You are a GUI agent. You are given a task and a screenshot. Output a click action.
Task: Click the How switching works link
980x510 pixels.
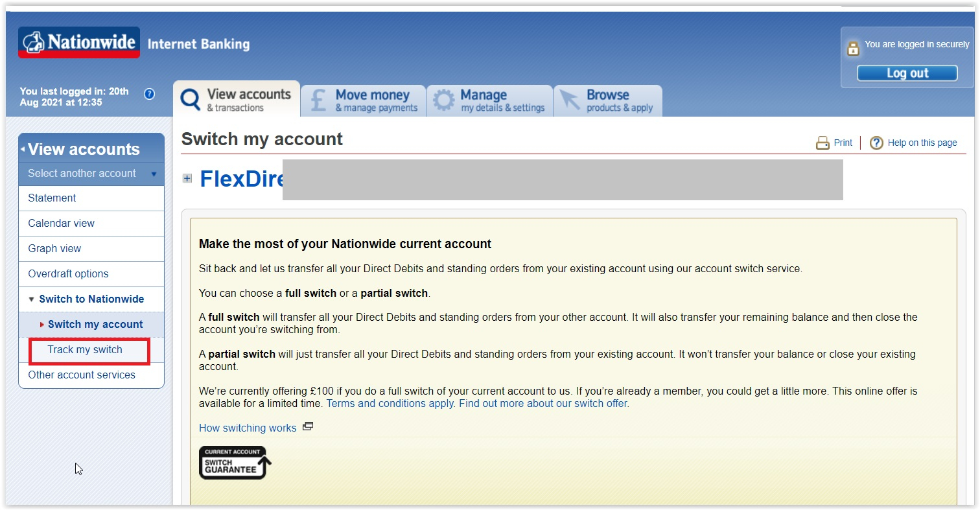tap(248, 428)
